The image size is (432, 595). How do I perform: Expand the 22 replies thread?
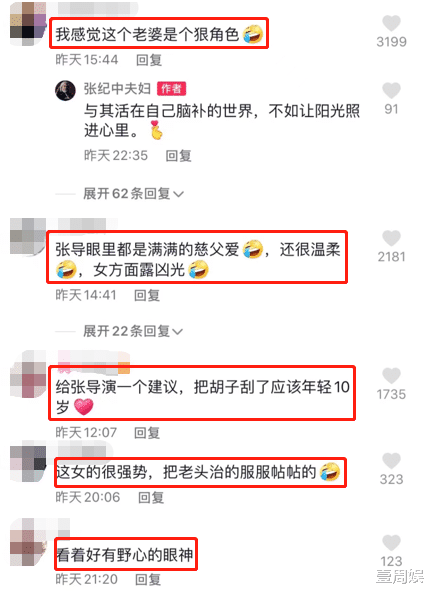point(133,331)
